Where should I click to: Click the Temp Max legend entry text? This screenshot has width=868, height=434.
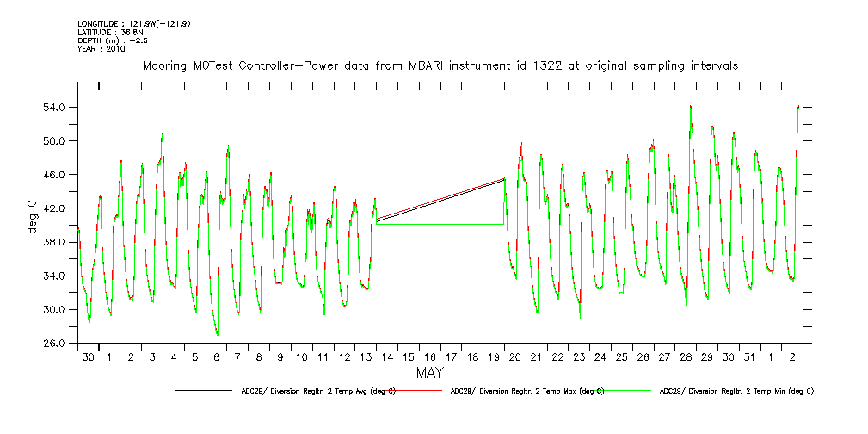point(527,391)
